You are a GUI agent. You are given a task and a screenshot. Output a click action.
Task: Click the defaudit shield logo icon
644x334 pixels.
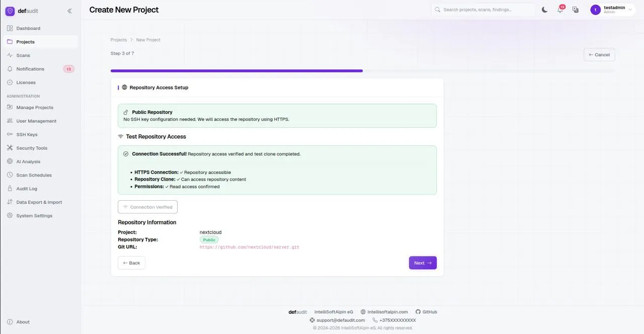coord(10,11)
